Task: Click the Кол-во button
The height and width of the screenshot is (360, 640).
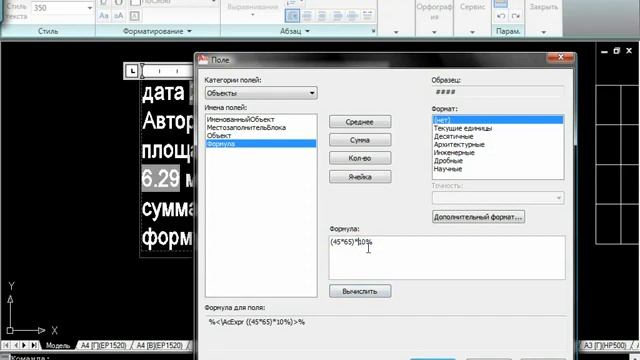Action: tap(360, 158)
